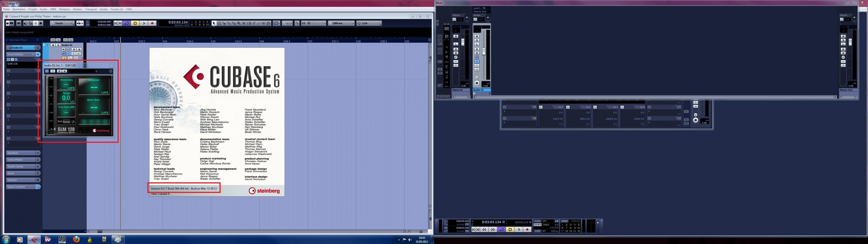The image size is (868, 244).
Task: Open the Bearbeiten menu
Action: 19,9
